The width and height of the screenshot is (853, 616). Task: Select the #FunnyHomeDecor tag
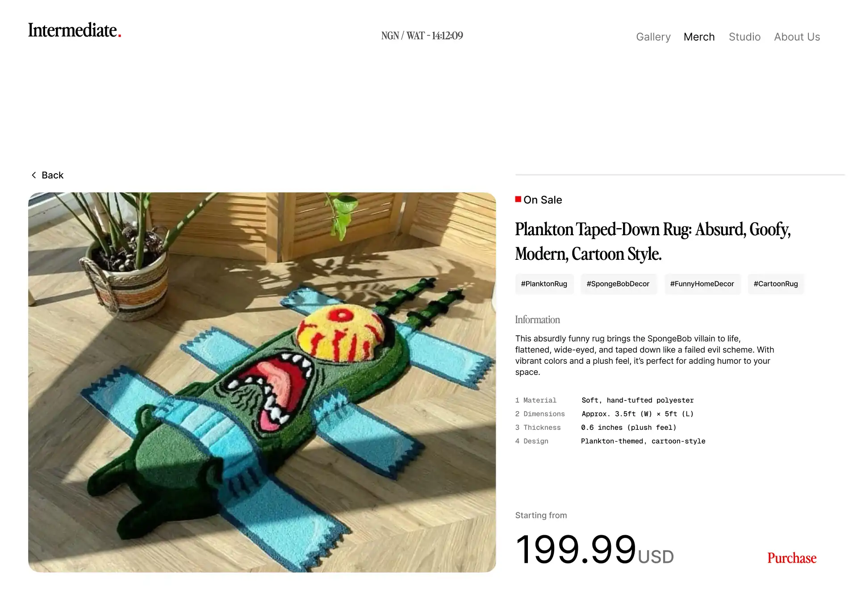[x=701, y=284]
